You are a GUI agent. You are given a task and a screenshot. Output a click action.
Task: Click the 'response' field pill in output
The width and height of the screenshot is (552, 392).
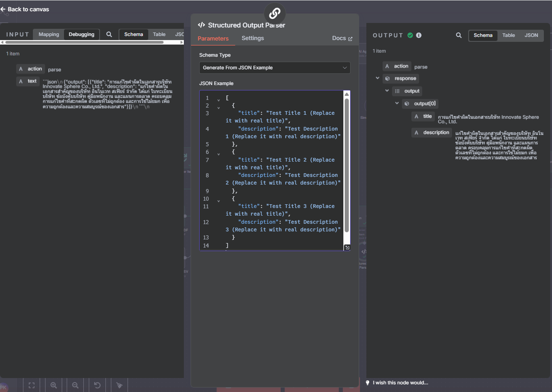(x=401, y=78)
